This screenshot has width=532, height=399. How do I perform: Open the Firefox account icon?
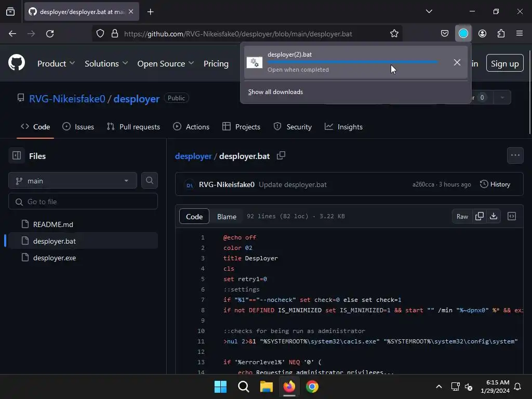click(482, 34)
